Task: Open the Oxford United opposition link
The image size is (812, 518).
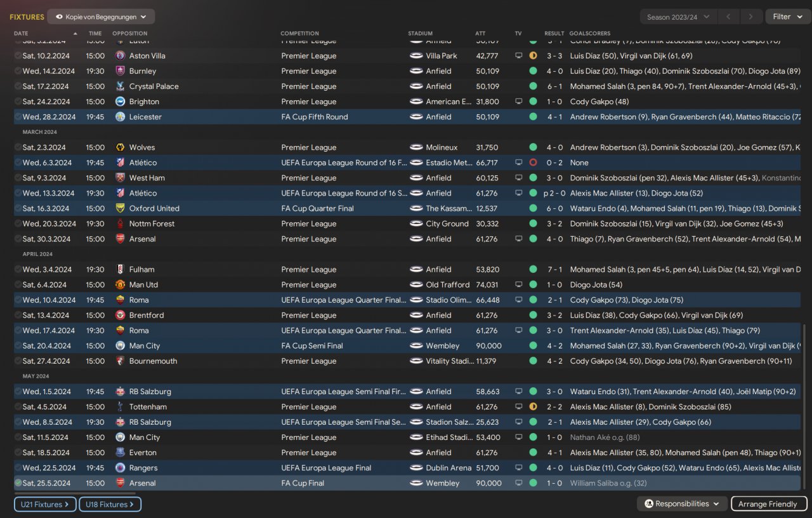Action: click(154, 208)
